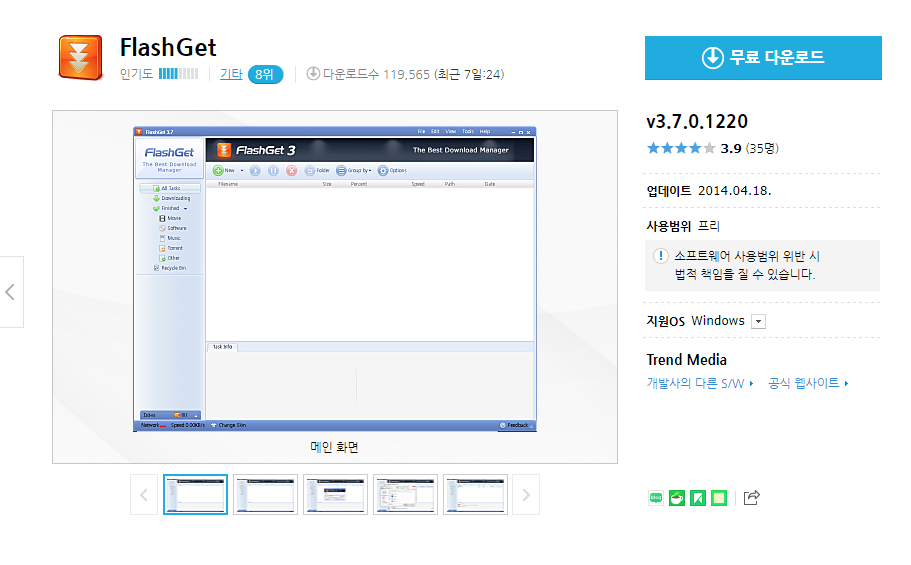Select Music in screenshot sidebar

(x=170, y=238)
